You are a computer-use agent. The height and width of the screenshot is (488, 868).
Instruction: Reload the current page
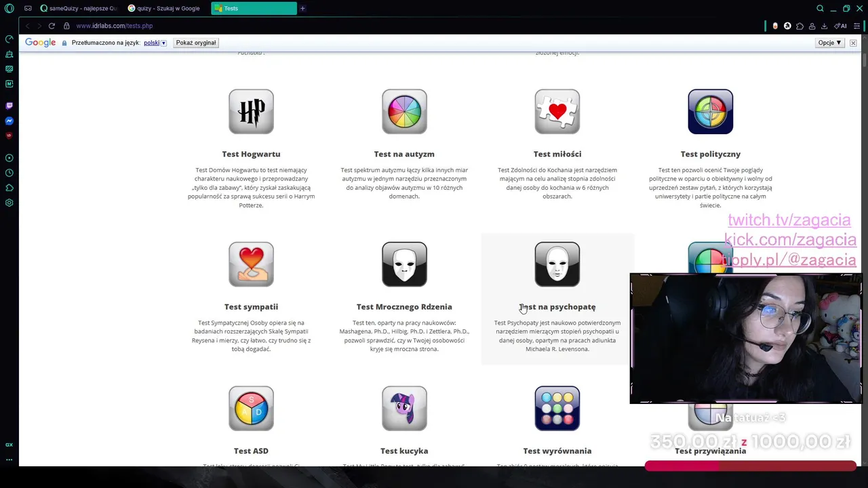pyautogui.click(x=52, y=26)
